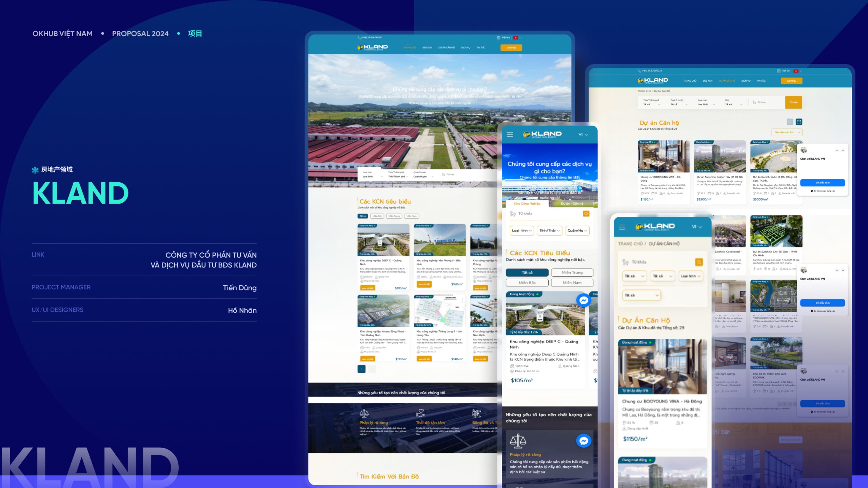Expand the Tỉnh/Thành phố dropdown on the desktop homepage
The width and height of the screenshot is (868, 488).
click(398, 177)
